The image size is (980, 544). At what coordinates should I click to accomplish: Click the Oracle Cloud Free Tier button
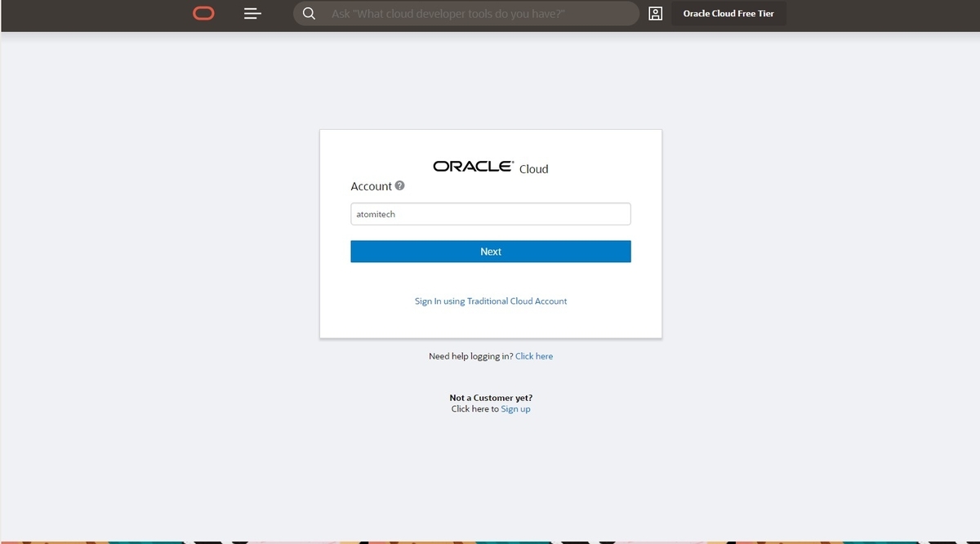click(x=728, y=14)
